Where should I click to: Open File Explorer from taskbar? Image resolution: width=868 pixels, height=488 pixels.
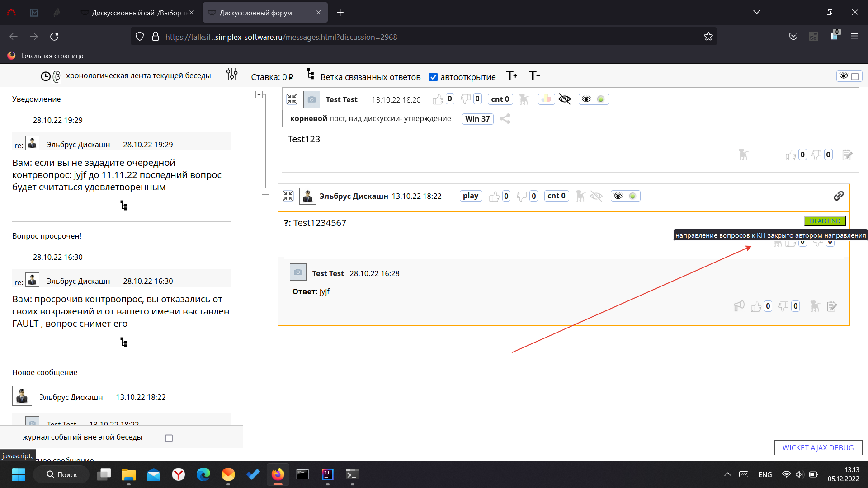129,474
